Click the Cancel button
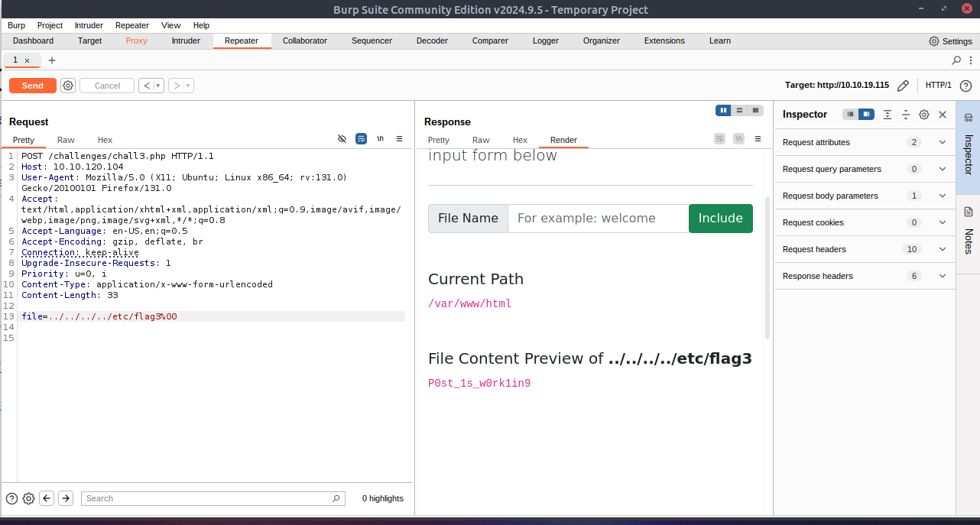The width and height of the screenshot is (980, 525). tap(107, 86)
